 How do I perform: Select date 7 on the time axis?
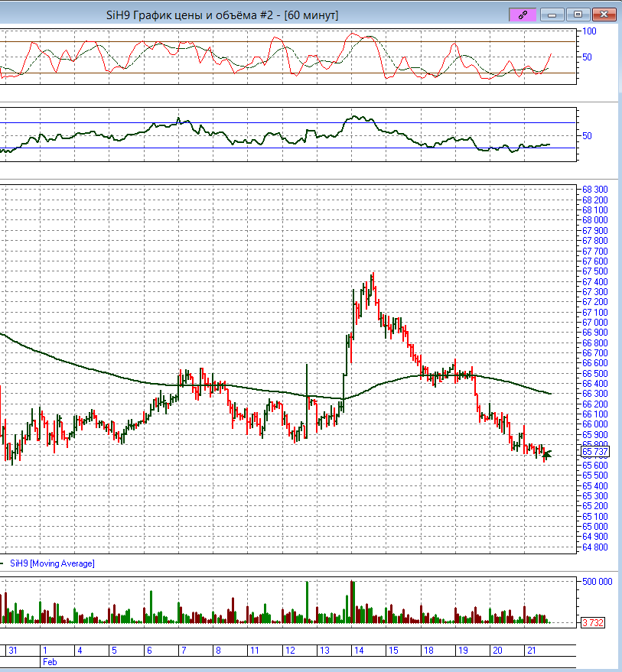coord(184,650)
